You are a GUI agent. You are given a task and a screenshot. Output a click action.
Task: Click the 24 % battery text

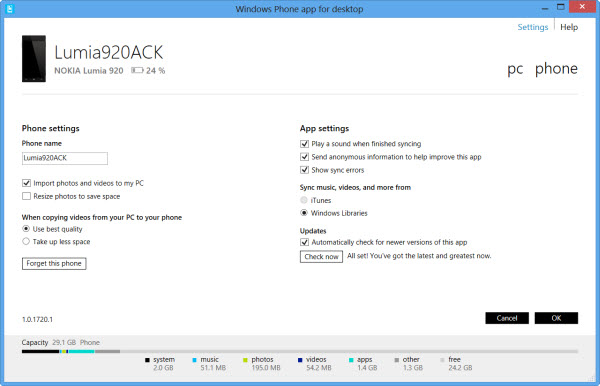[x=156, y=71]
